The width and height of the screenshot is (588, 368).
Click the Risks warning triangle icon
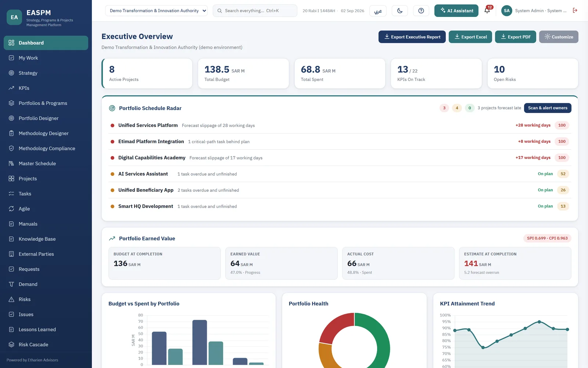tap(11, 299)
